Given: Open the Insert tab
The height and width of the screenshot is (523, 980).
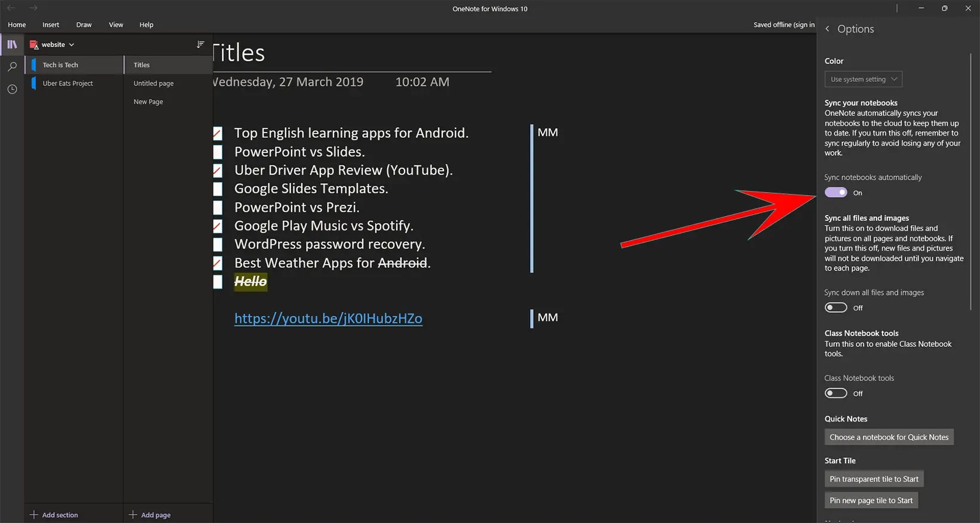Looking at the screenshot, I should pyautogui.click(x=51, y=24).
